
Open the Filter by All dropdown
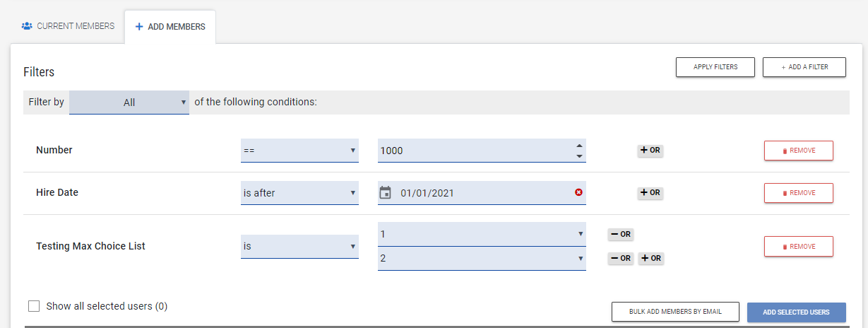click(129, 102)
